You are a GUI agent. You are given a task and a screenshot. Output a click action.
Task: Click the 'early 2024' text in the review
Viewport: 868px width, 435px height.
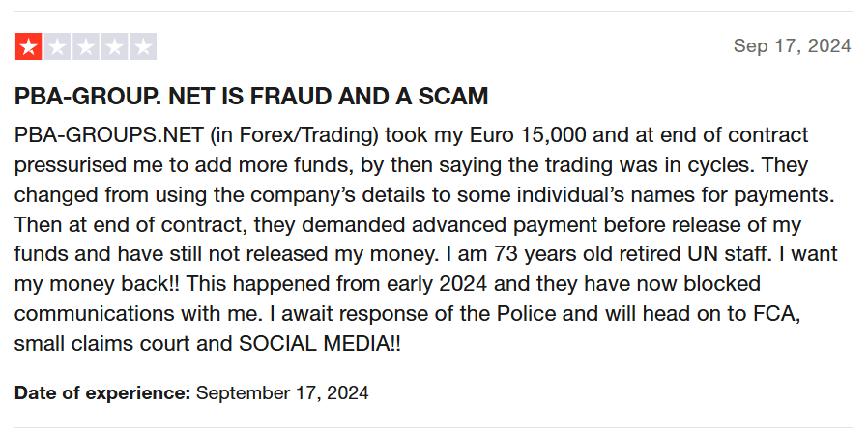tap(437, 284)
